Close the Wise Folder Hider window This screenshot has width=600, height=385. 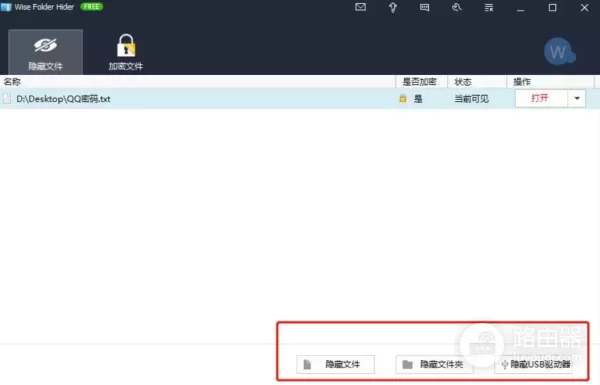tap(584, 8)
